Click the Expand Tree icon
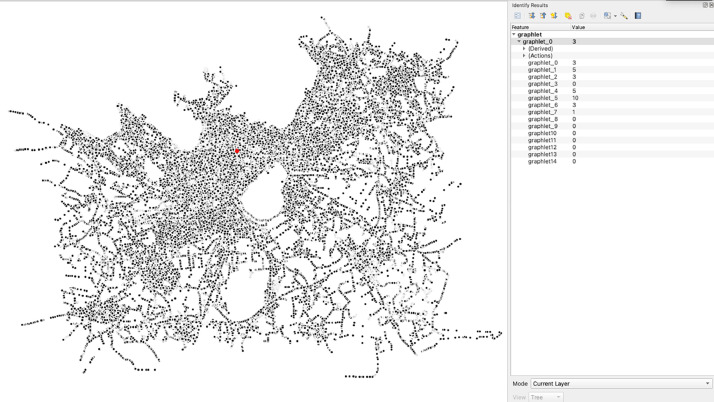714x402 pixels. 531,16
